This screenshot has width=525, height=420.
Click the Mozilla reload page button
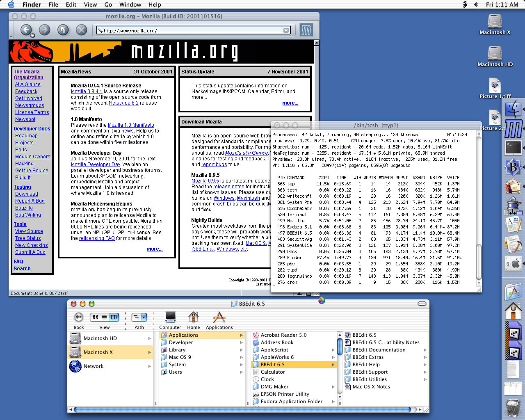pyautogui.click(x=63, y=30)
